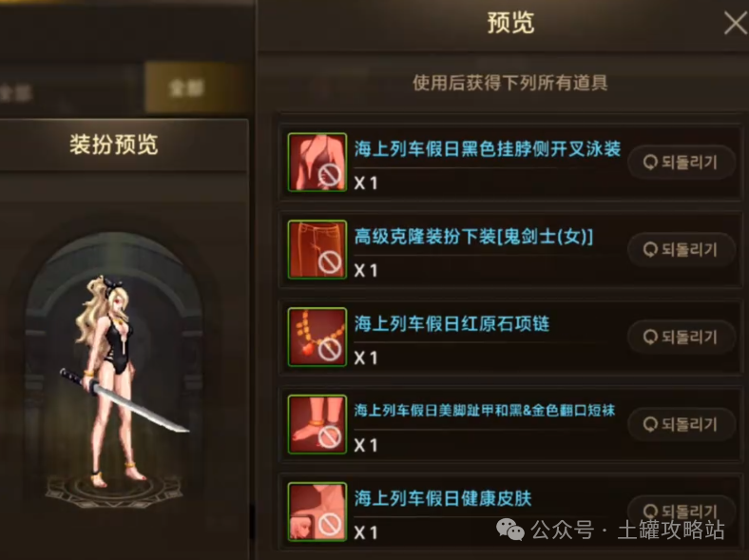The width and height of the screenshot is (749, 560).
Task: Open the 海上列车假日黑色挂脖侧开叉泳装 item name
Action: tap(488, 148)
